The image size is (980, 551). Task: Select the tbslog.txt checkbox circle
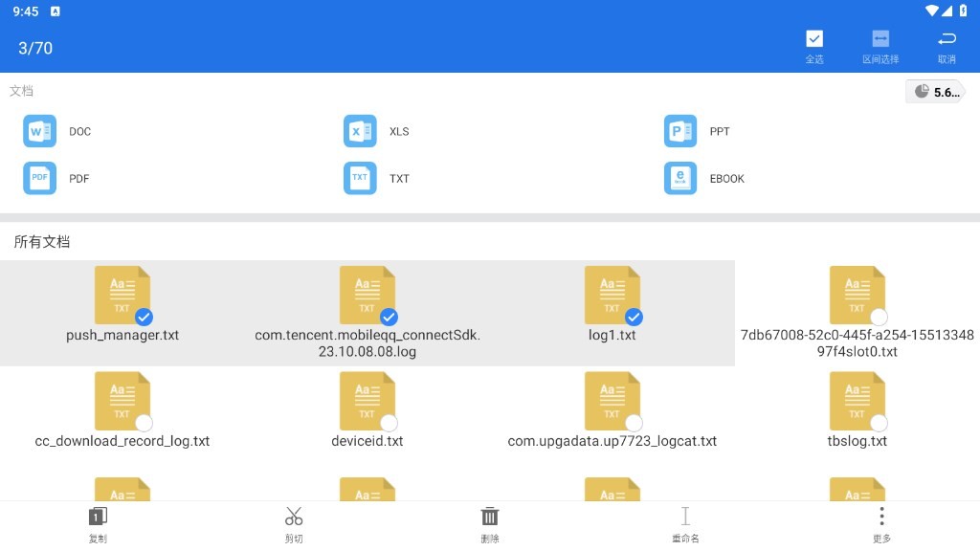(x=879, y=422)
